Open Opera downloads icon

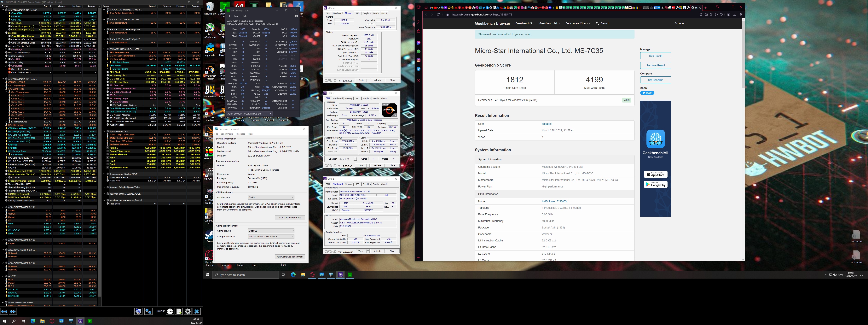[735, 15]
